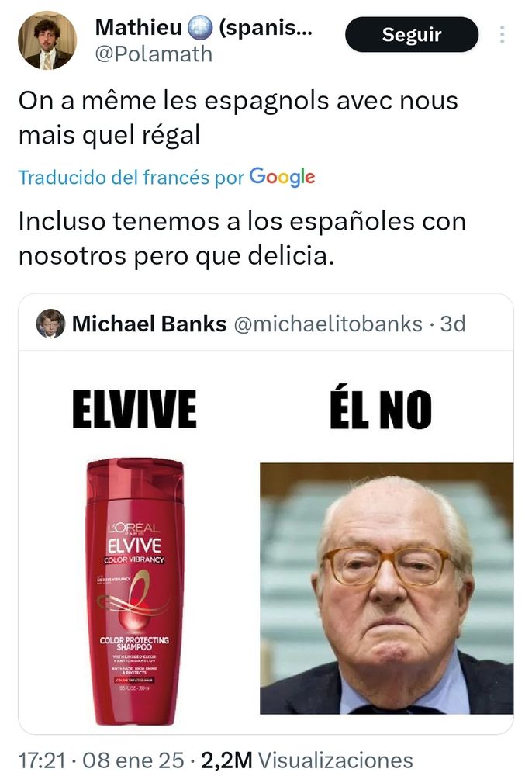
Task: Open the @Polamath handle link
Action: tap(154, 54)
